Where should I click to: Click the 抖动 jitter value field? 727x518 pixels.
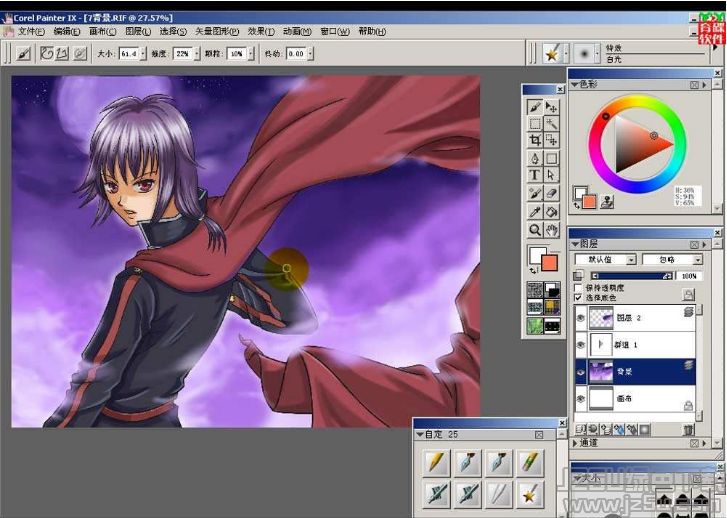(x=296, y=54)
